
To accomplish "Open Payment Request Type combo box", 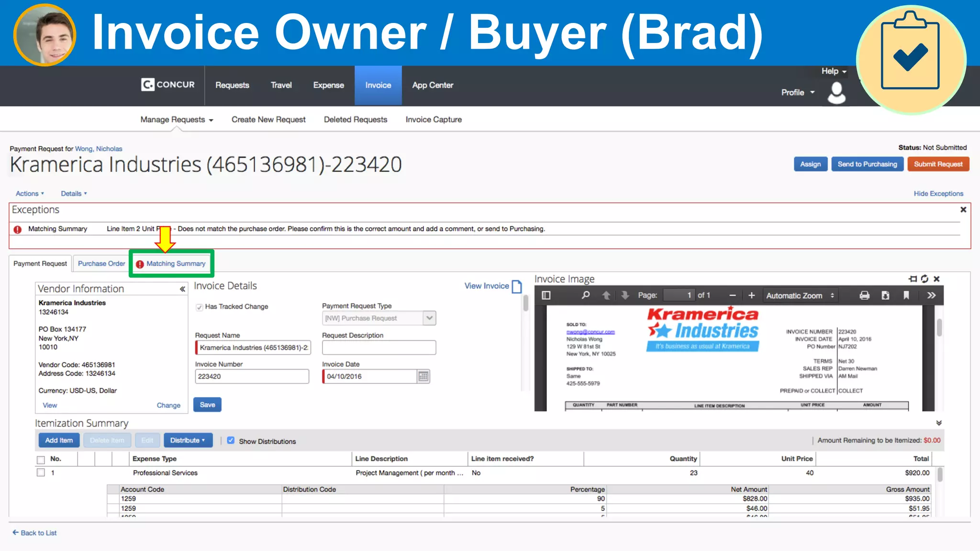I will [379, 318].
